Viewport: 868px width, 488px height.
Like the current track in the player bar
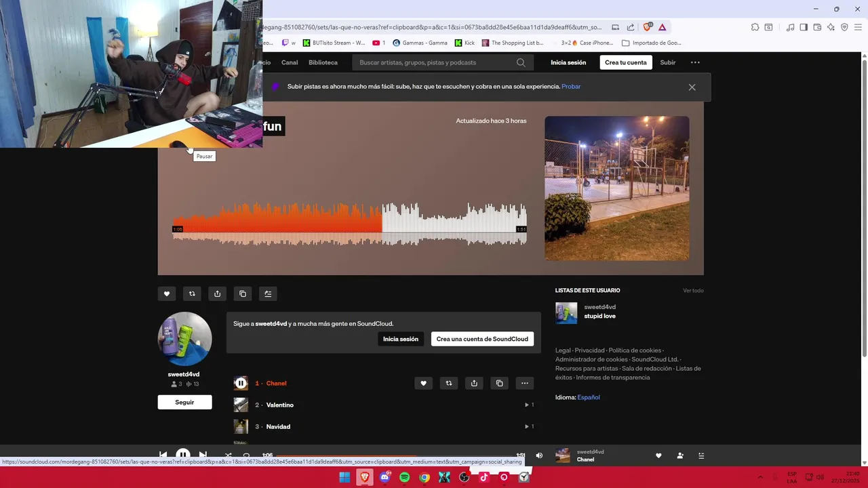658,455
